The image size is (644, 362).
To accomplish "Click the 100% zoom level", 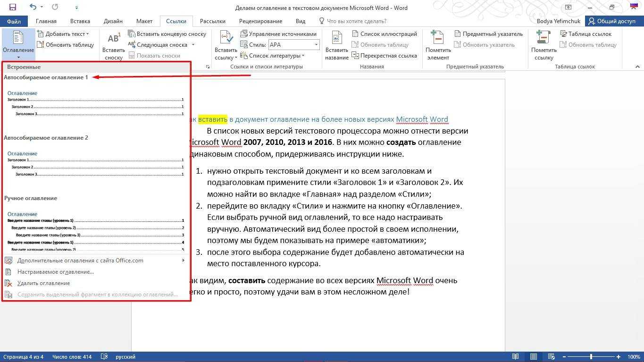I will click(634, 357).
